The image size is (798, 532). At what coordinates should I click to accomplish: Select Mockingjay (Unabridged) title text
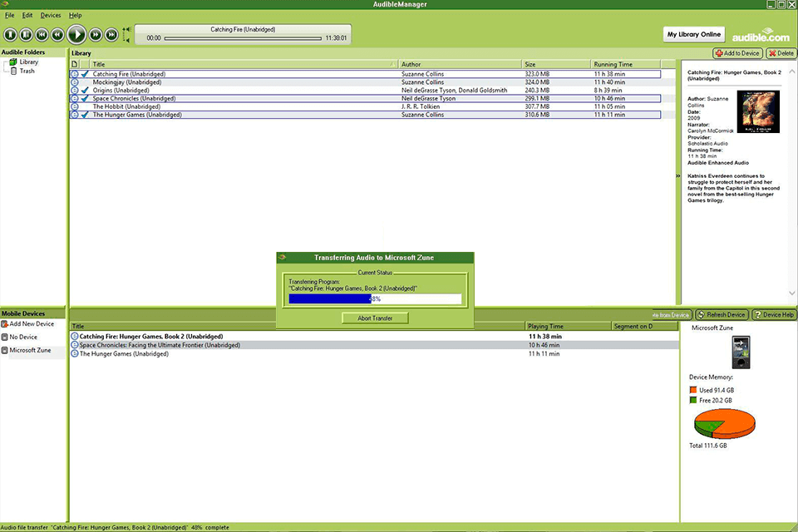tap(126, 82)
